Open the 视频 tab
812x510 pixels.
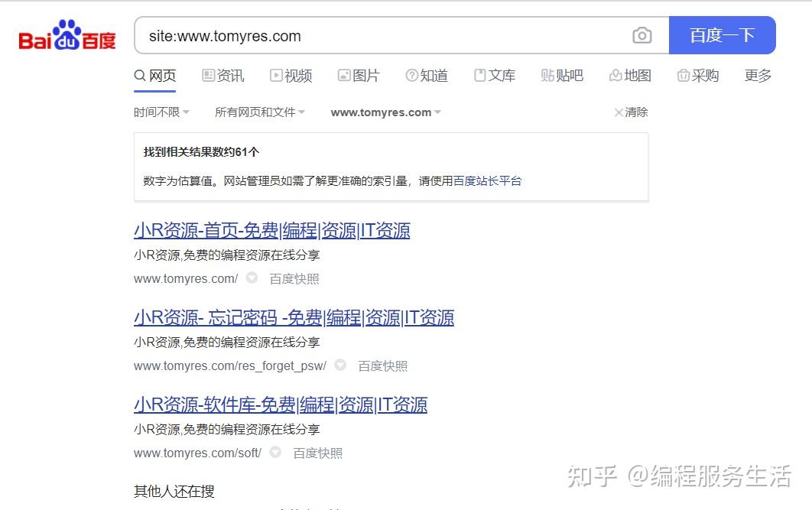[291, 76]
